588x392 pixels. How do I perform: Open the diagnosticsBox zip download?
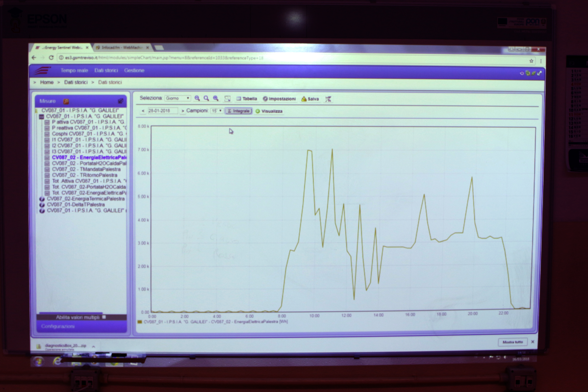(x=66, y=346)
